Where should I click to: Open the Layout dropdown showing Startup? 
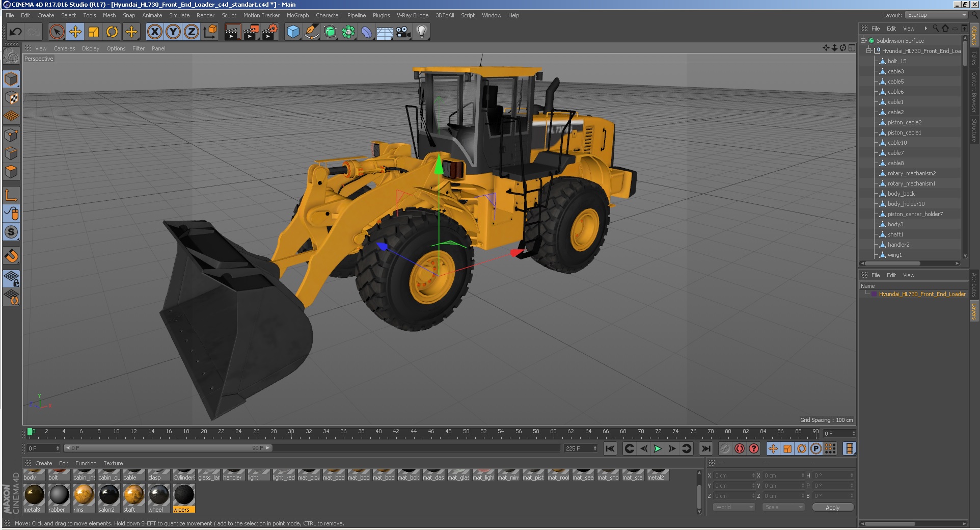pos(936,15)
